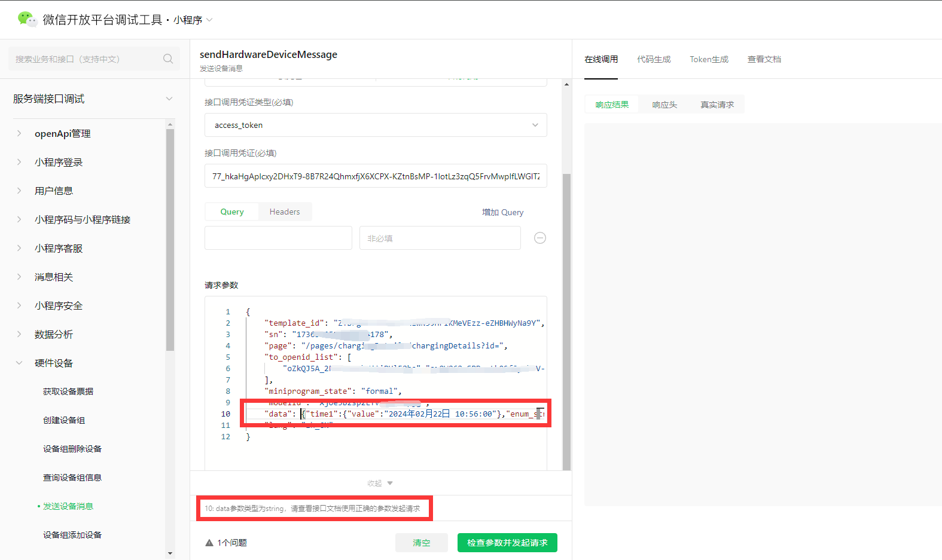942x560 pixels.
Task: Expand the 用户信息 tree node
Action: (19, 191)
